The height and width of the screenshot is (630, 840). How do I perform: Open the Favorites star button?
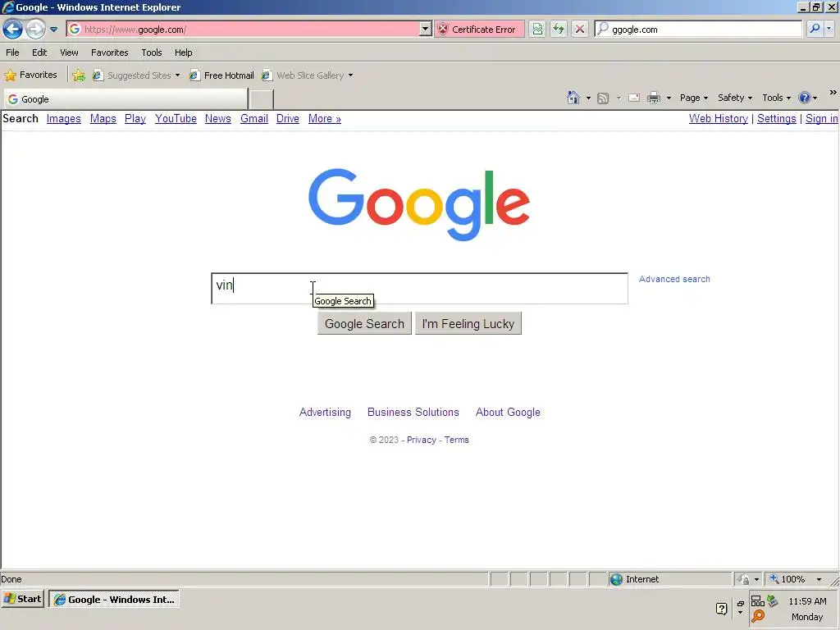click(x=31, y=75)
